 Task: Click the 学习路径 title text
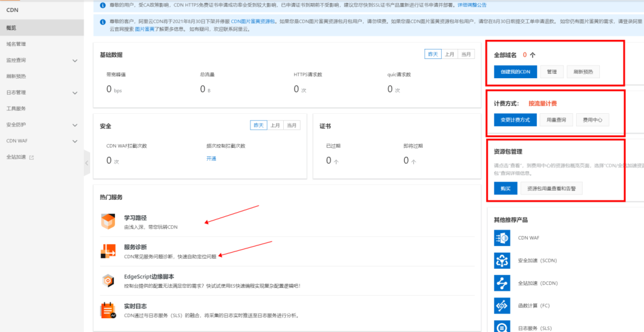tap(135, 218)
